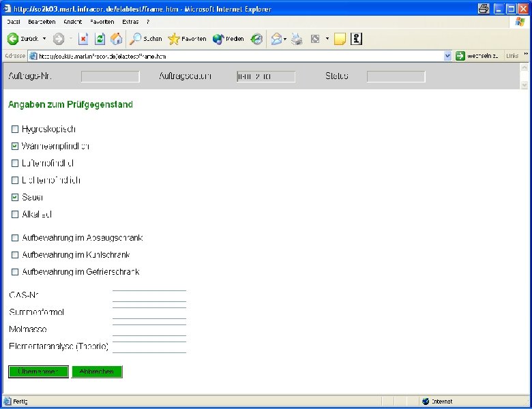The width and height of the screenshot is (532, 409).
Task: Open Suchen search in toolbar
Action: 146,39
